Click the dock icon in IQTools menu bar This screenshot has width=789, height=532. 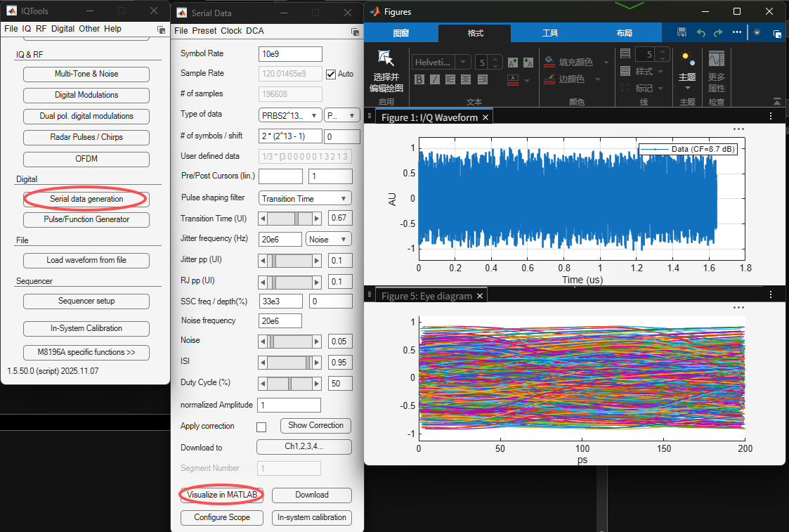[161, 30]
